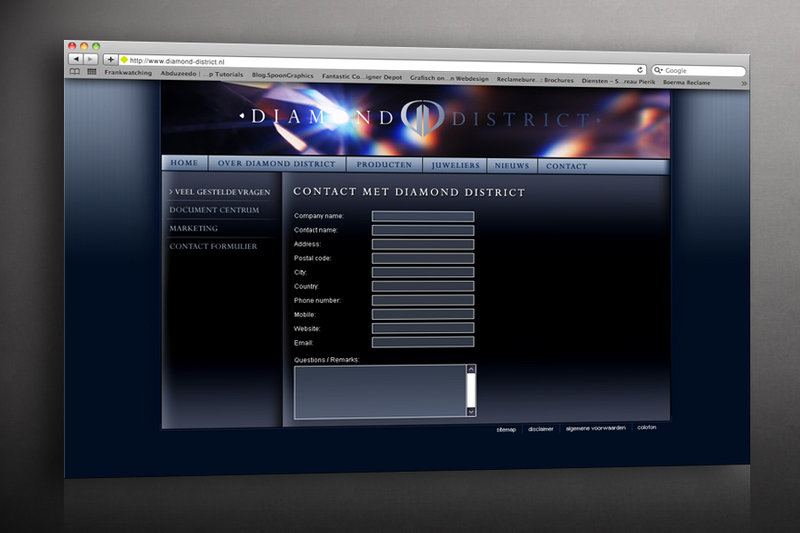
Task: Go to the HOME nav tab
Action: (184, 163)
